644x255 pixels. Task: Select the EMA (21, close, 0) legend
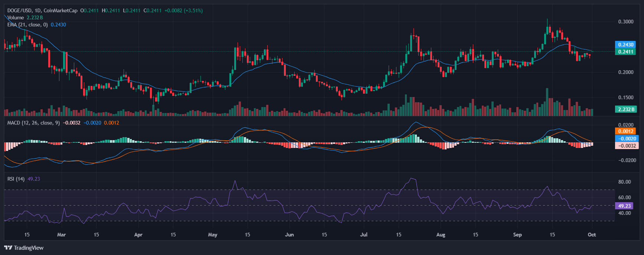[27, 25]
